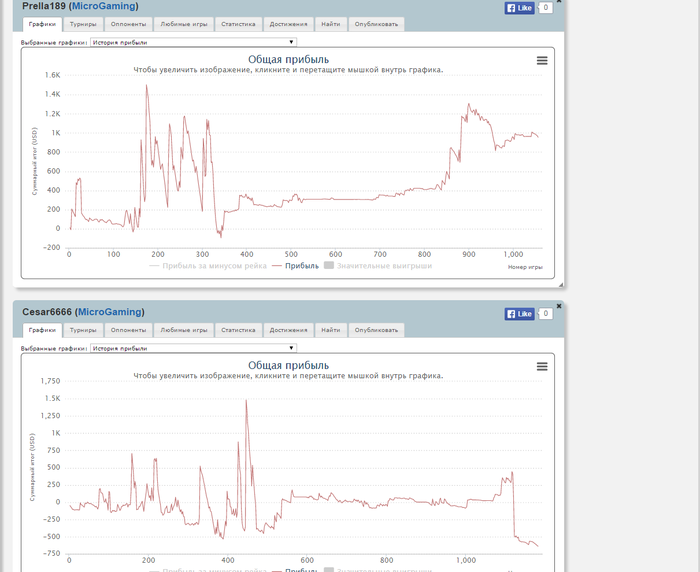Open Достижения tab in Cesar6666 panel
Screen dimensions: 700x572
click(x=288, y=330)
